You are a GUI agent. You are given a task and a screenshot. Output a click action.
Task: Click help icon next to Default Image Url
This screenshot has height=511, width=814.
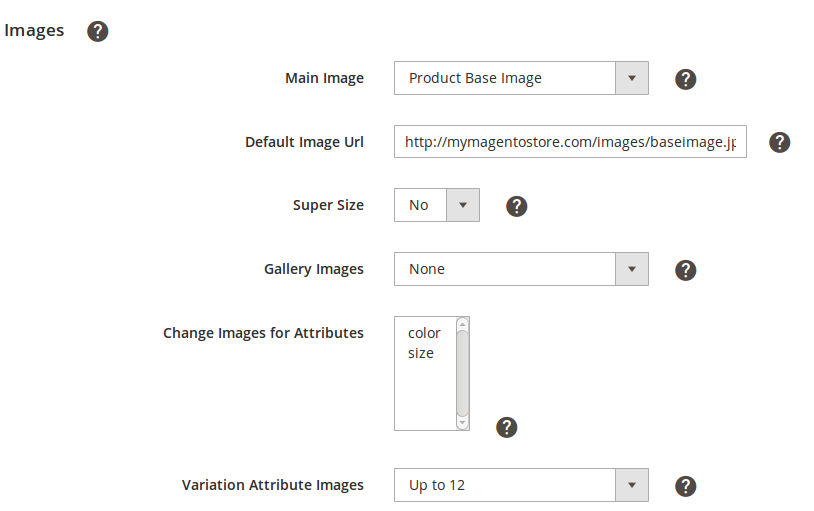[780, 142]
